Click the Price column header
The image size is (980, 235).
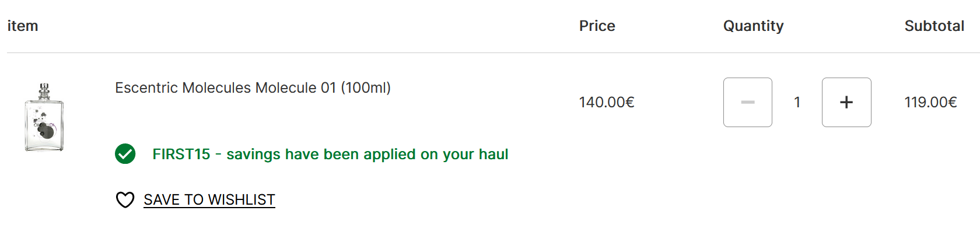pos(597,26)
